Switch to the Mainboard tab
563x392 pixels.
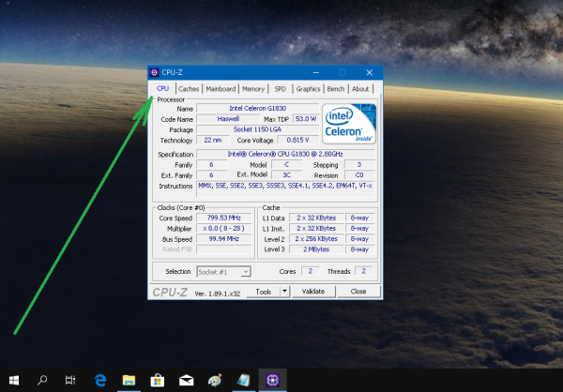pyautogui.click(x=221, y=89)
